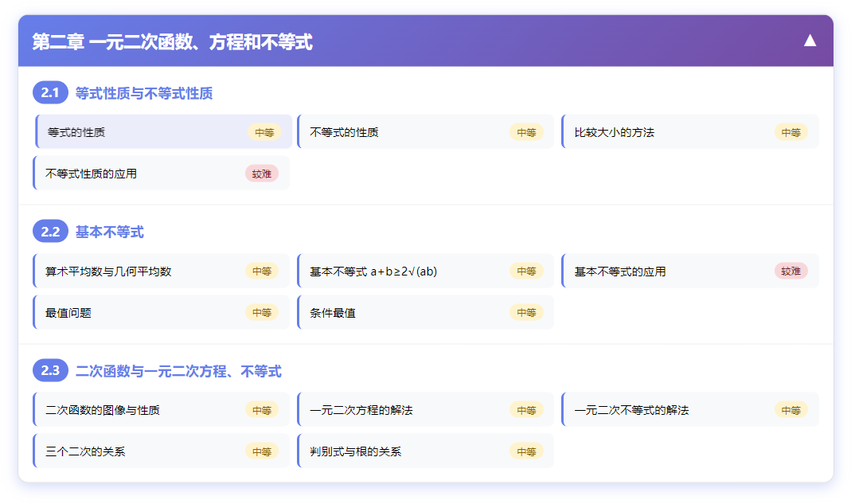851x504 pixels.
Task: Click the 中等 tag on 条件最值
Action: click(526, 312)
